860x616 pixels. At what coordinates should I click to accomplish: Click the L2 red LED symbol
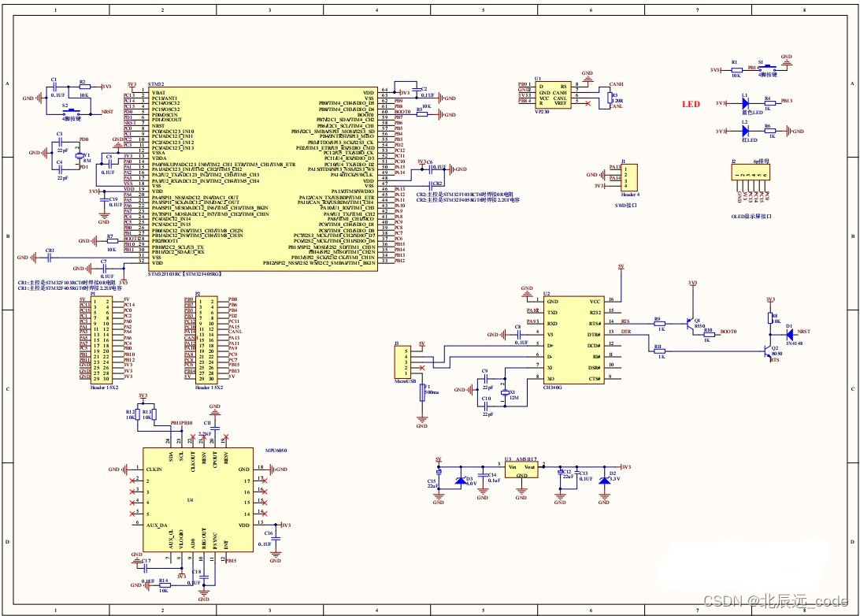(745, 131)
